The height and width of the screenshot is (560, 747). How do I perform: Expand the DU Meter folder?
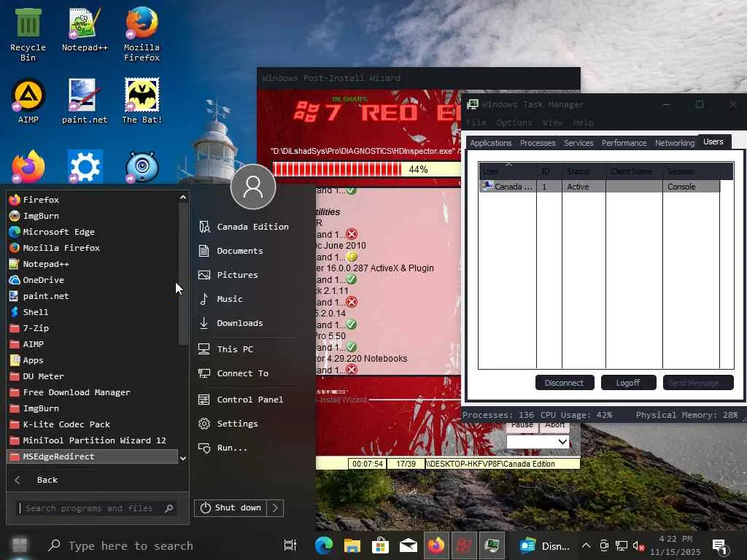click(93, 376)
